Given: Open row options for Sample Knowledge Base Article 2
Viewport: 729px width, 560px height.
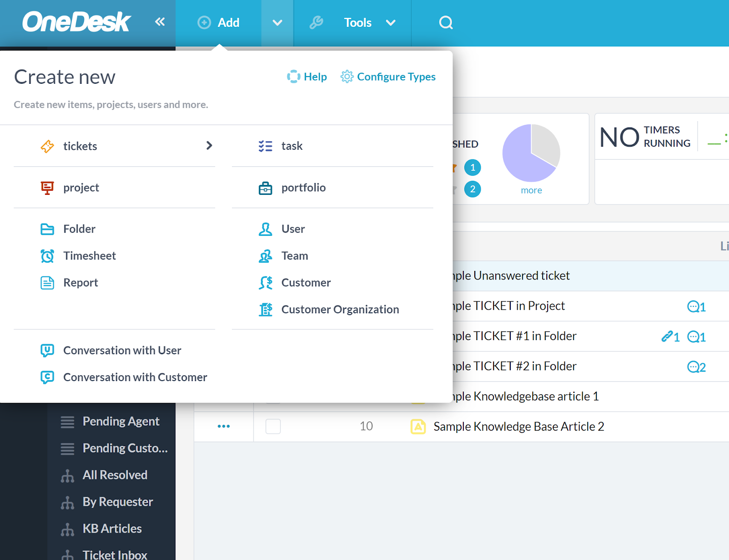Looking at the screenshot, I should 224,427.
